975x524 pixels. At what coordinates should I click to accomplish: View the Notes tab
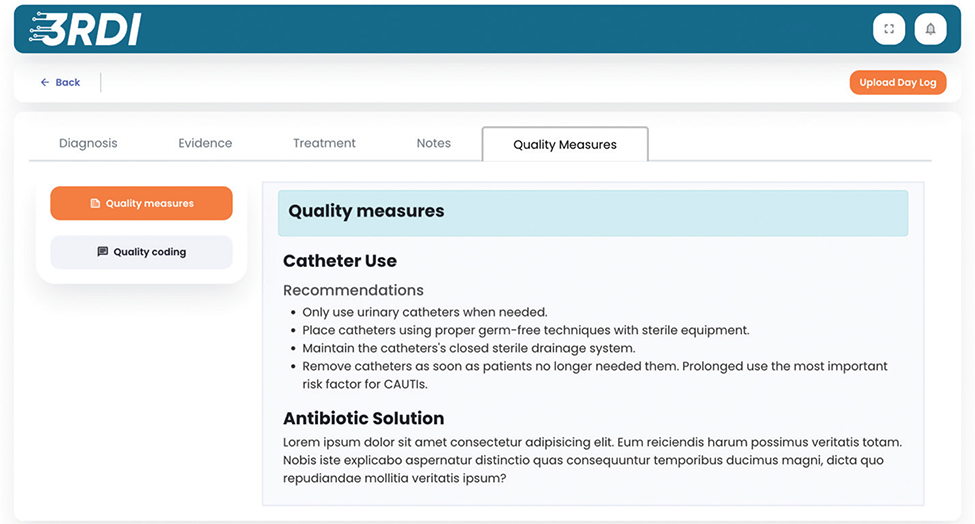[433, 143]
